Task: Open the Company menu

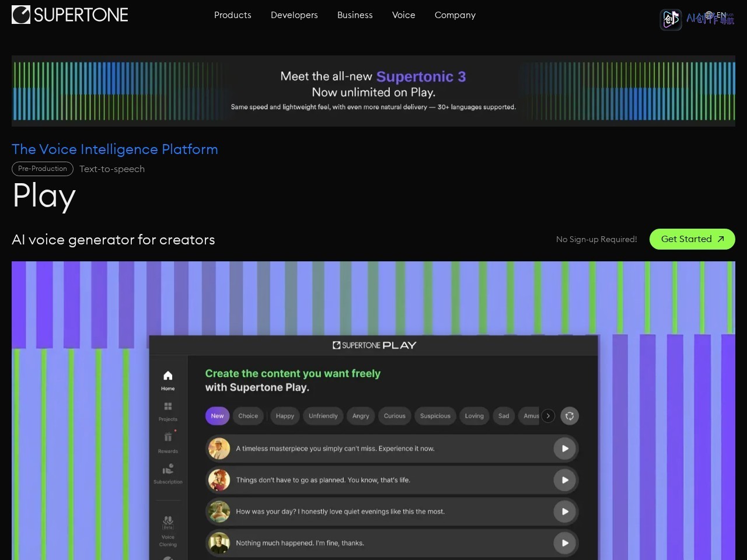Action: click(455, 15)
